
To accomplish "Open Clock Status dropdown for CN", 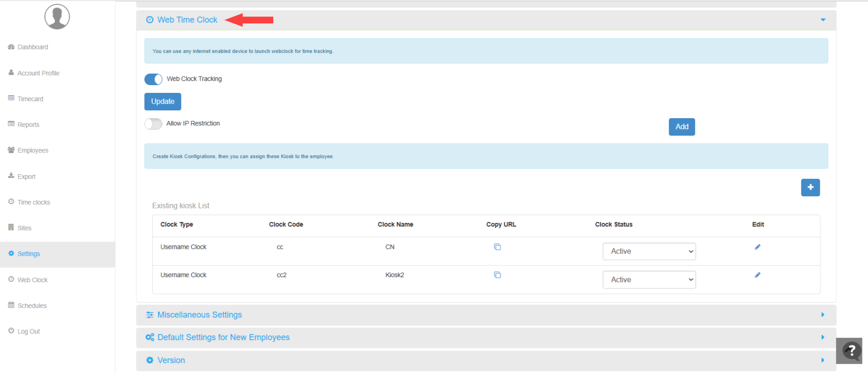I will [x=648, y=251].
